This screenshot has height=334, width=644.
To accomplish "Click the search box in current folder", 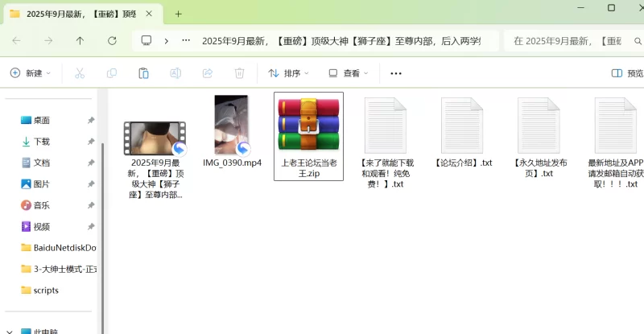I will click(x=572, y=40).
